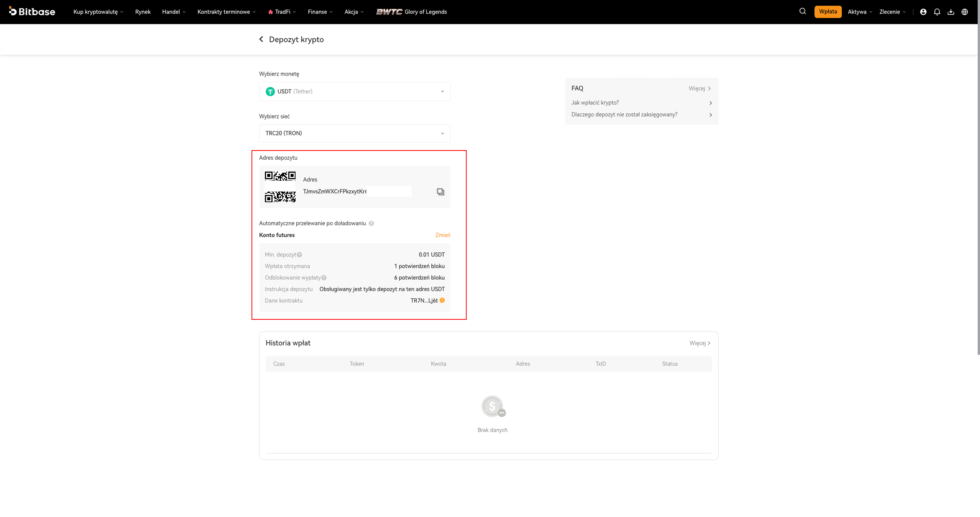980x517 pixels.
Task: Click the download app icon
Action: tap(951, 12)
